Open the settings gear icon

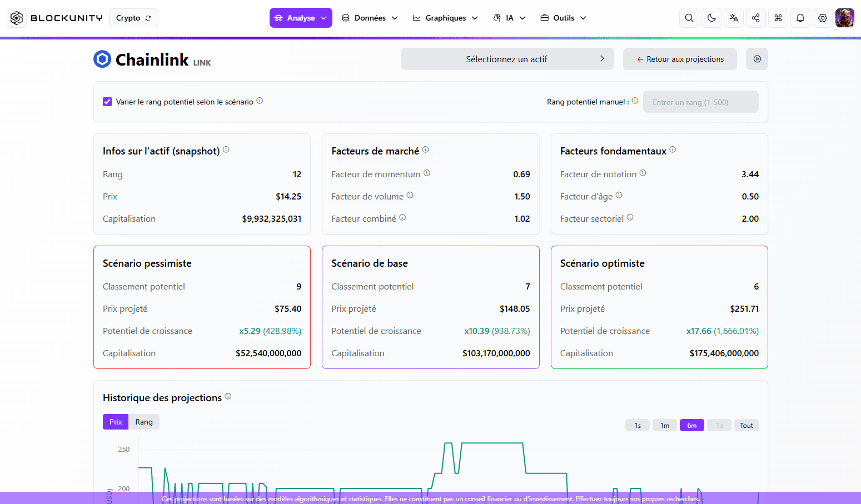tap(823, 18)
